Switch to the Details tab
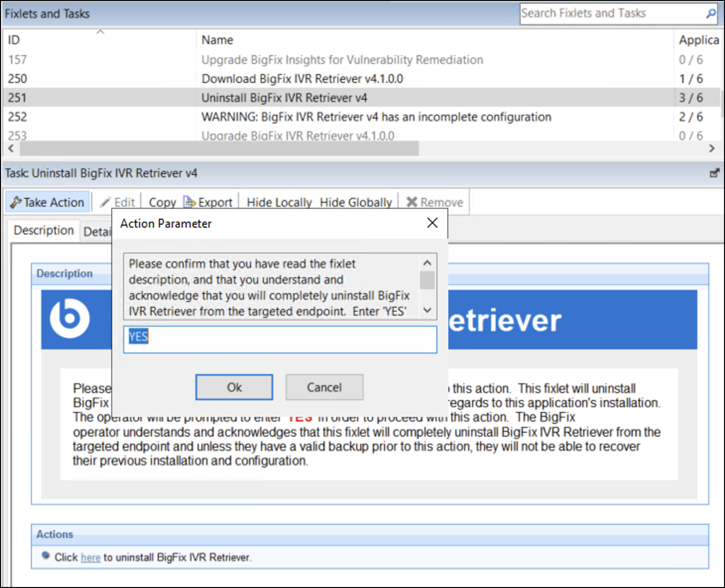Viewport: 725px width, 588px height. [97, 232]
